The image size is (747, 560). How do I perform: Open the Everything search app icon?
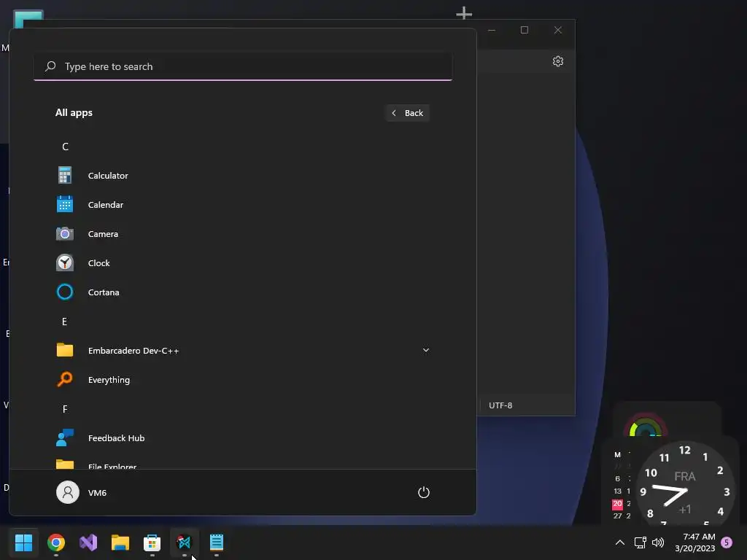tap(65, 379)
